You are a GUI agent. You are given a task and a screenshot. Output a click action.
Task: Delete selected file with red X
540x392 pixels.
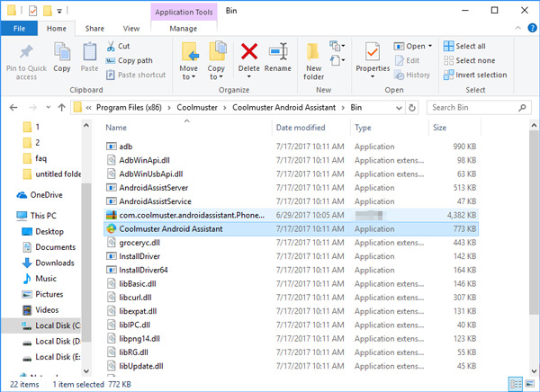coord(249,51)
